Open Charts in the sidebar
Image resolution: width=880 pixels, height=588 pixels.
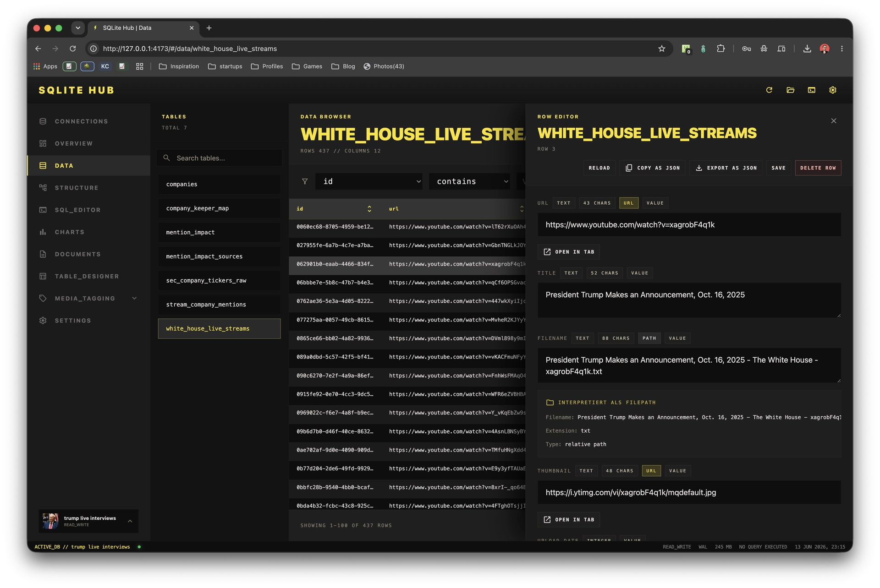(88, 232)
